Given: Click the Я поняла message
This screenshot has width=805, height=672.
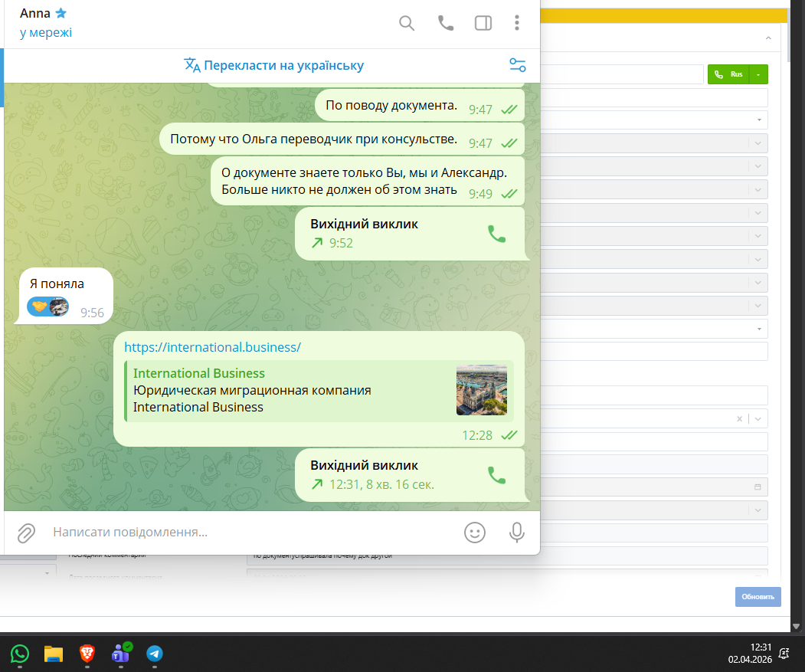Looking at the screenshot, I should click(x=66, y=296).
